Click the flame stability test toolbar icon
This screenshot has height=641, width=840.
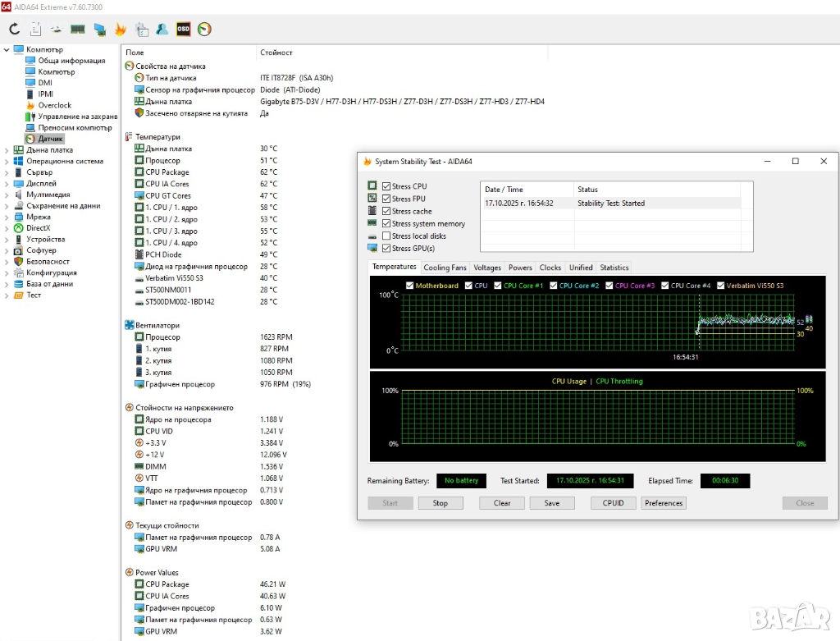pyautogui.click(x=121, y=30)
